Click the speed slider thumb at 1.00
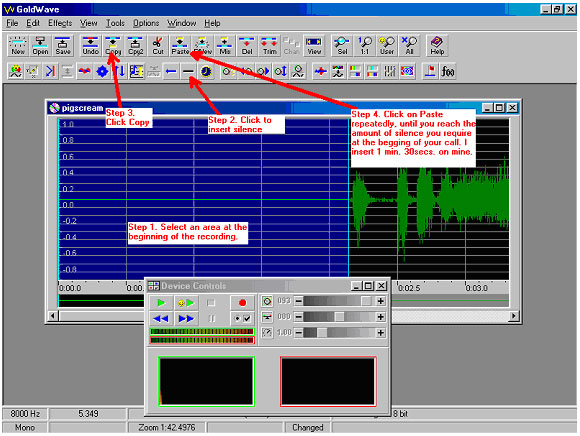The image size is (580, 436). tap(322, 333)
